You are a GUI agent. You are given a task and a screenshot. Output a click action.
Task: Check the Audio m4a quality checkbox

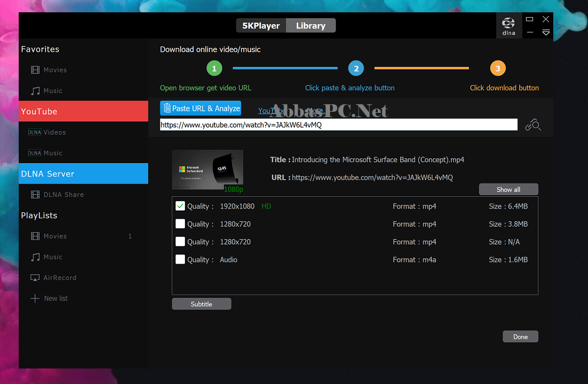[x=180, y=259]
